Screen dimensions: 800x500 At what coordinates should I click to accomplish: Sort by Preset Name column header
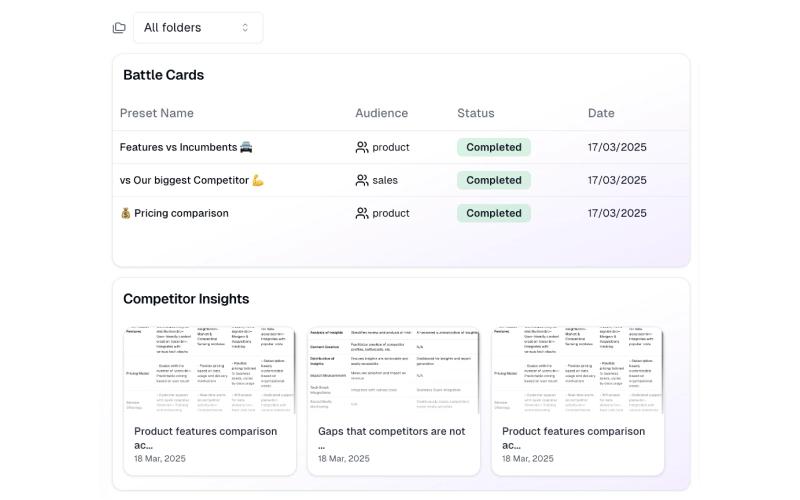157,113
